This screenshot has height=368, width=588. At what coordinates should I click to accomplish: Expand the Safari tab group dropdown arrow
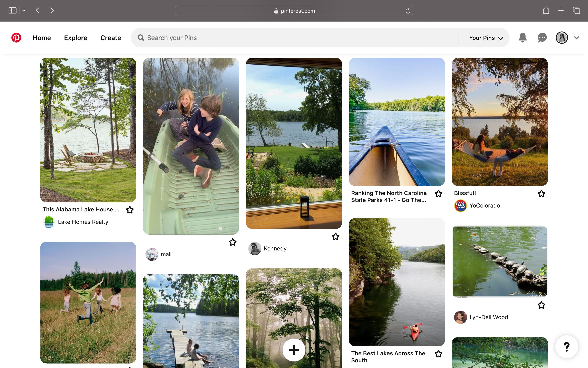point(23,10)
